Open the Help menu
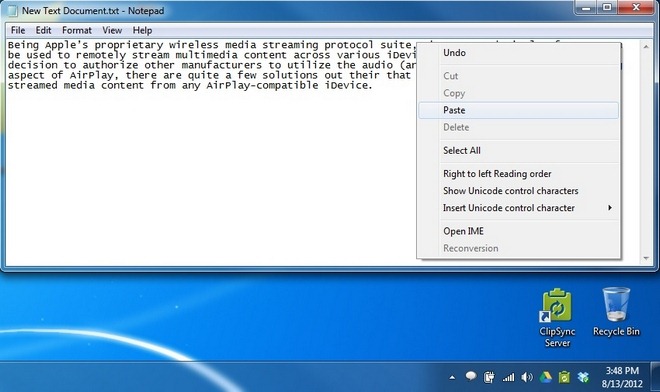The width and height of the screenshot is (660, 392). click(142, 30)
